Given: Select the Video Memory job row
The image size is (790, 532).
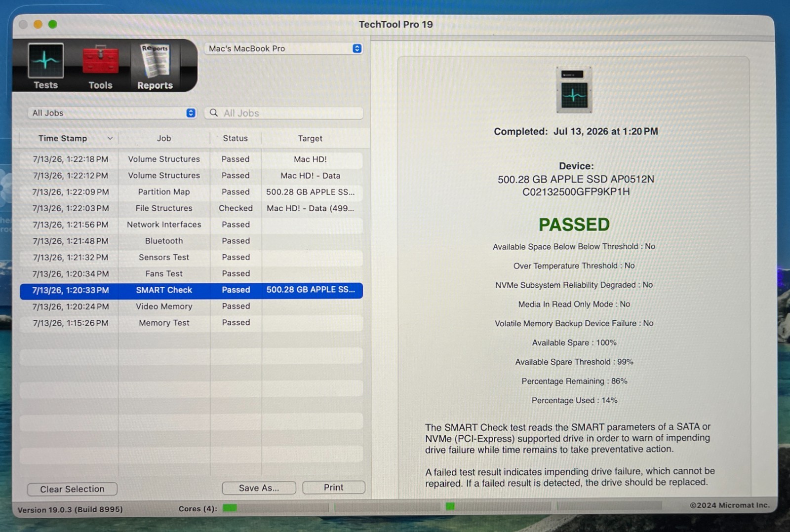Looking at the screenshot, I should 191,306.
